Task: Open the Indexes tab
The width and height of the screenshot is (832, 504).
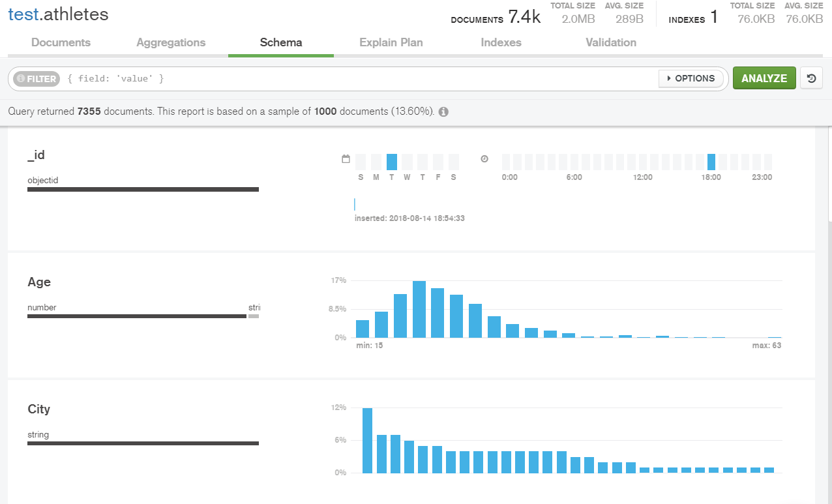Action: click(x=501, y=42)
